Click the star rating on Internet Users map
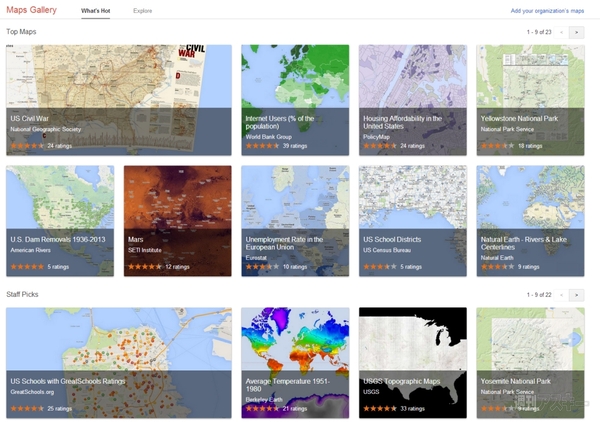Viewport: 600px width, 422px height. [x=262, y=146]
